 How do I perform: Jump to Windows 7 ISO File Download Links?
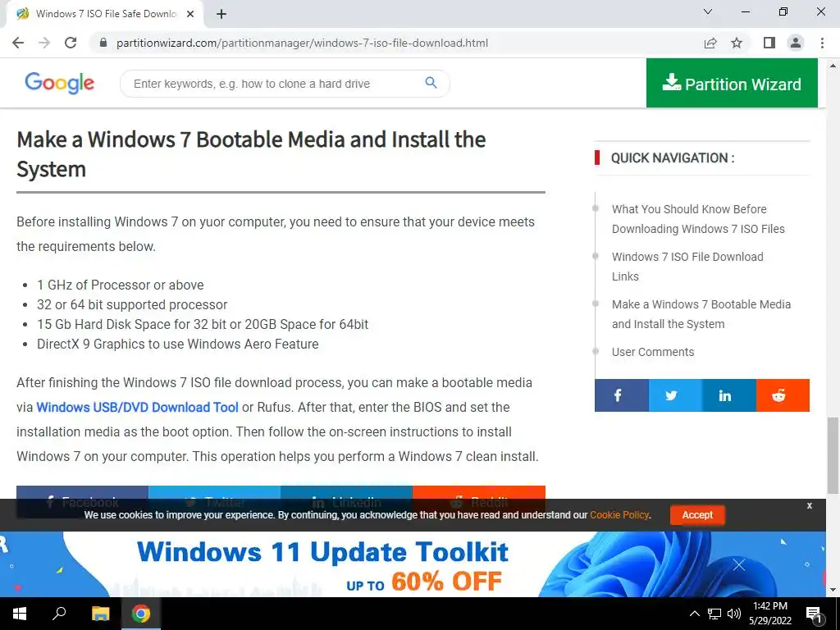687,267
